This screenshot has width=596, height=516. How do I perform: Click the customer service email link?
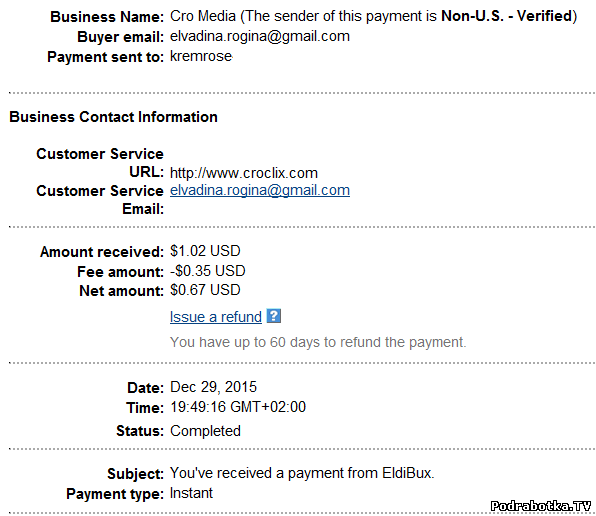[260, 190]
